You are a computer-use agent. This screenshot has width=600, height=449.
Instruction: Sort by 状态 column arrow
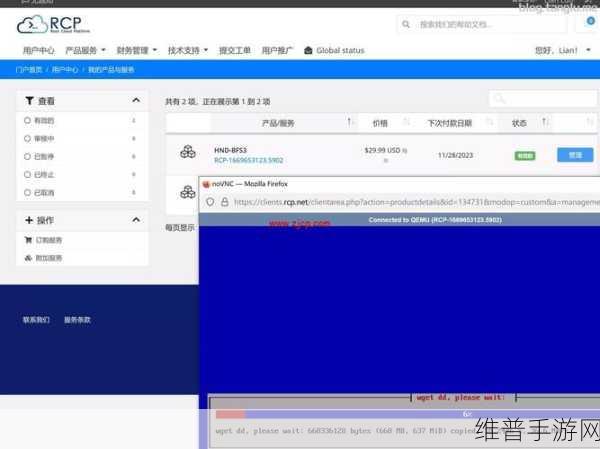[x=544, y=122]
